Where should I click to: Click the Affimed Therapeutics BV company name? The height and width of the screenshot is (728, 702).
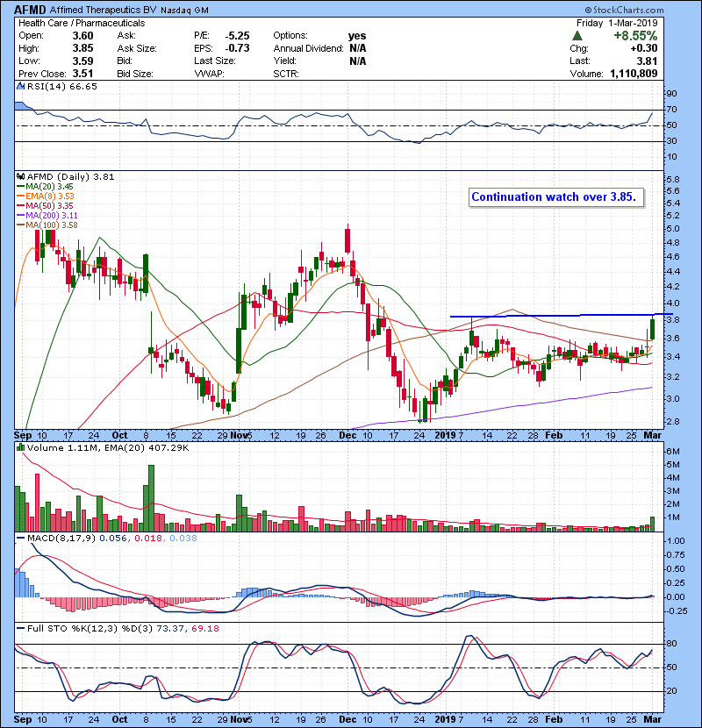(104, 10)
